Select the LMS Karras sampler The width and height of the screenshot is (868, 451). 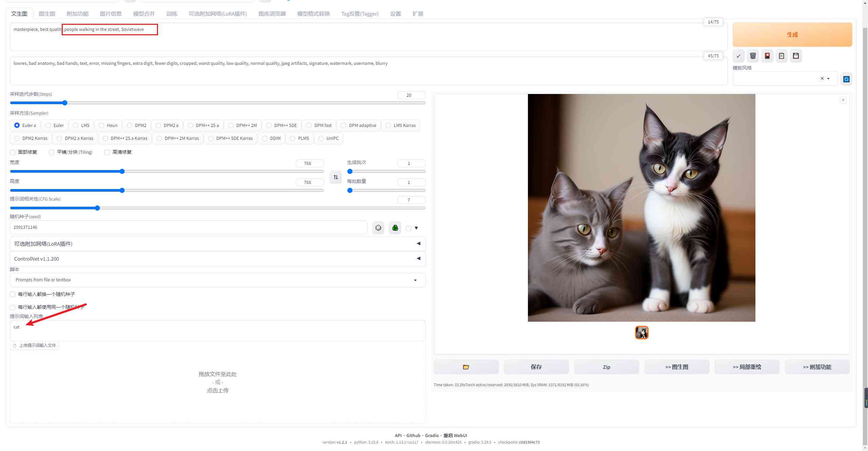401,125
